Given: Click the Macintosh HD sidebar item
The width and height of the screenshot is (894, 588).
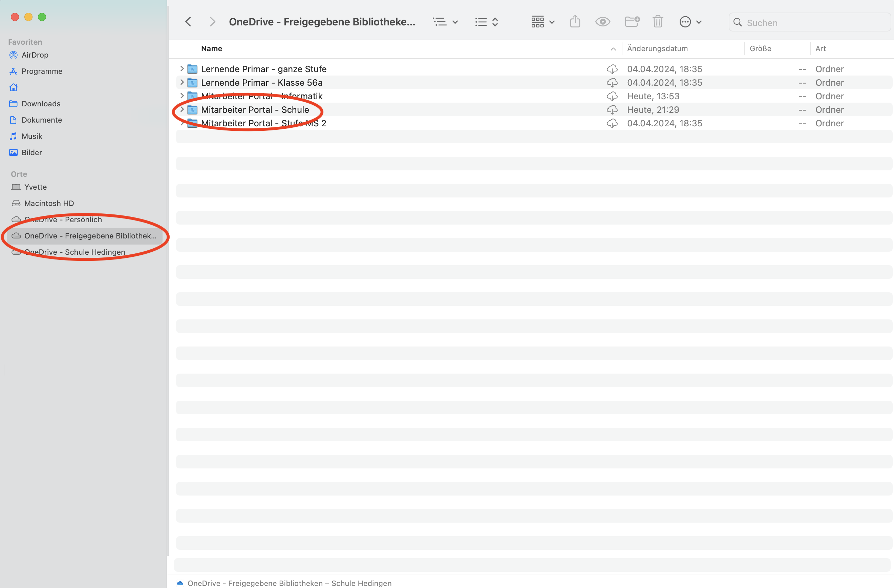Looking at the screenshot, I should click(x=49, y=203).
